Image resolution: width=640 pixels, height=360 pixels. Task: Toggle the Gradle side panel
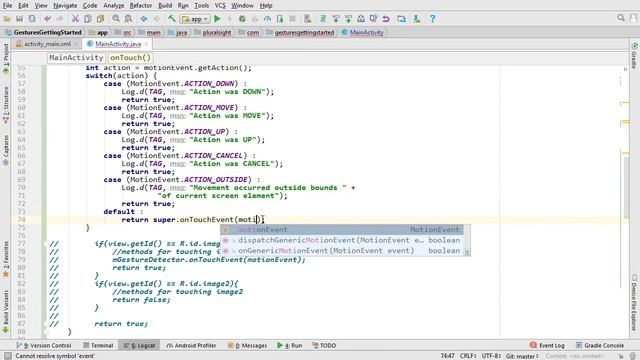point(634,56)
